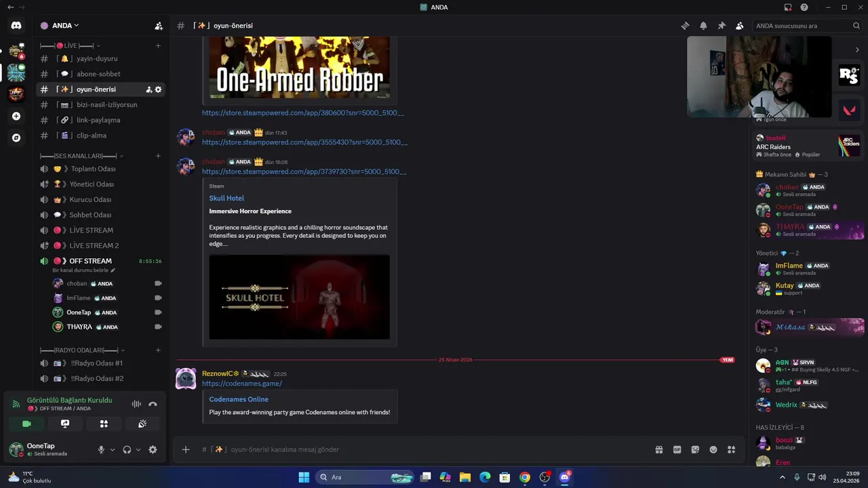Image resolution: width=868 pixels, height=488 pixels.
Task: Open the Discover servers compass icon
Action: click(16, 138)
